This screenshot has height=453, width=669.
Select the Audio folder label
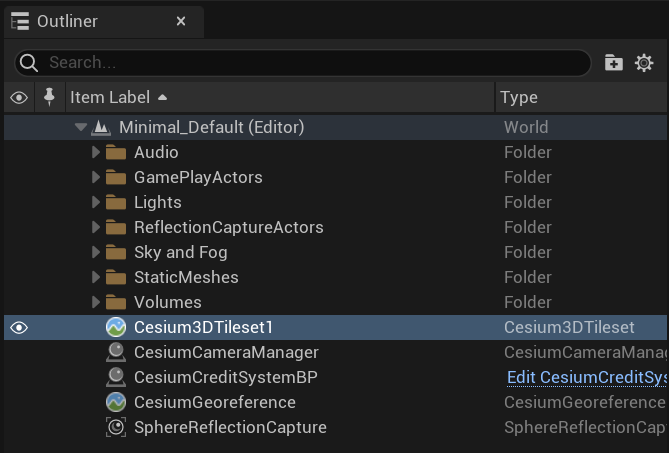tap(156, 152)
